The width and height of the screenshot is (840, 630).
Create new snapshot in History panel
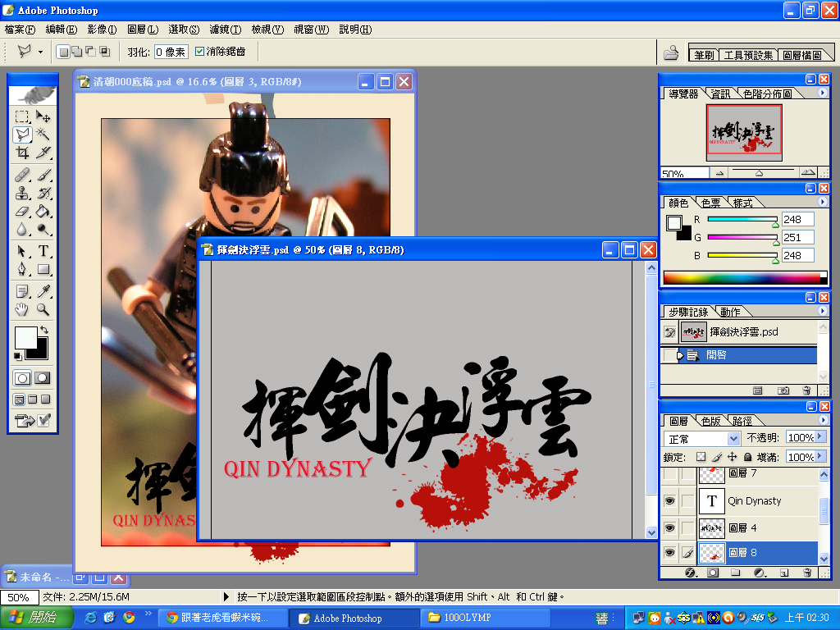[x=783, y=390]
